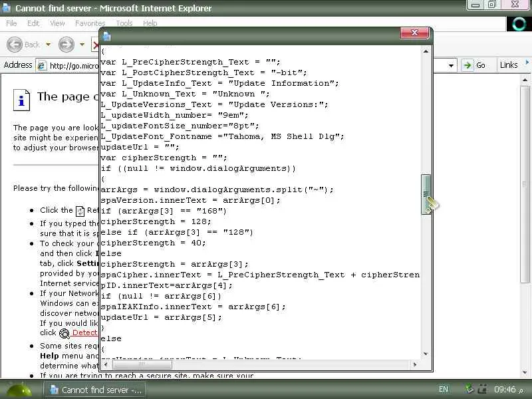Click the Back arrow icon in Internet Explorer
This screenshot has height=399, width=532.
pyautogui.click(x=15, y=45)
